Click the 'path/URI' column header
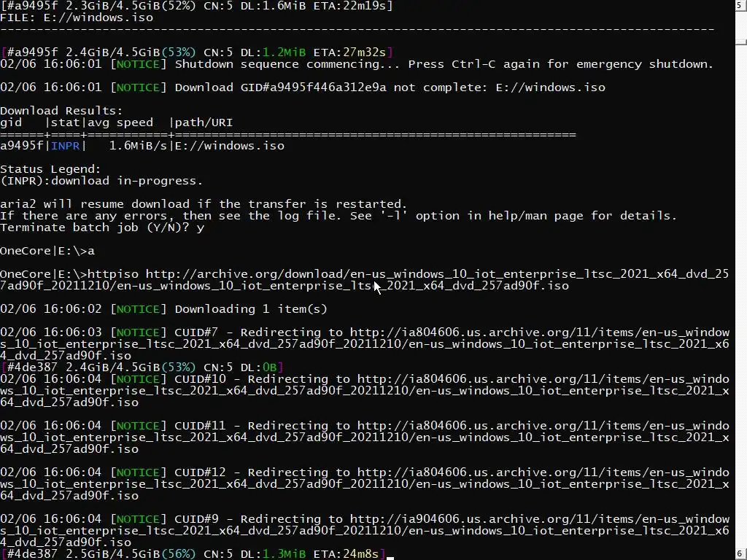Viewport: 747px width, 560px height. [x=204, y=122]
